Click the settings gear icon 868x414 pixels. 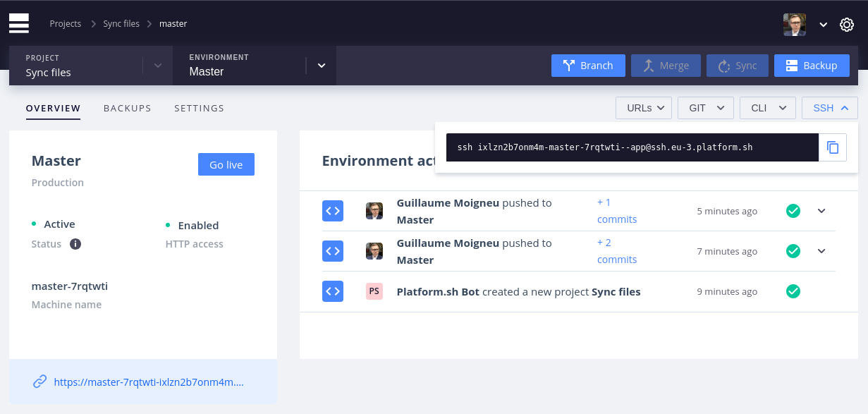(847, 25)
